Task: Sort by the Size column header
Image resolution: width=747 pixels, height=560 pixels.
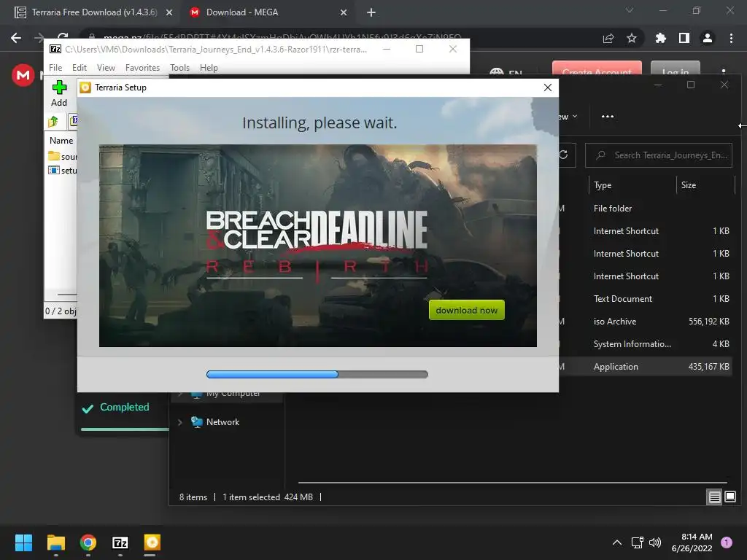Action: pyautogui.click(x=689, y=185)
